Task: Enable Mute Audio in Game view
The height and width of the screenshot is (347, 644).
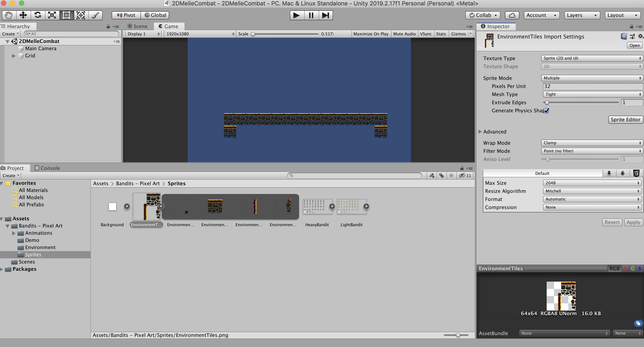Action: [x=404, y=34]
